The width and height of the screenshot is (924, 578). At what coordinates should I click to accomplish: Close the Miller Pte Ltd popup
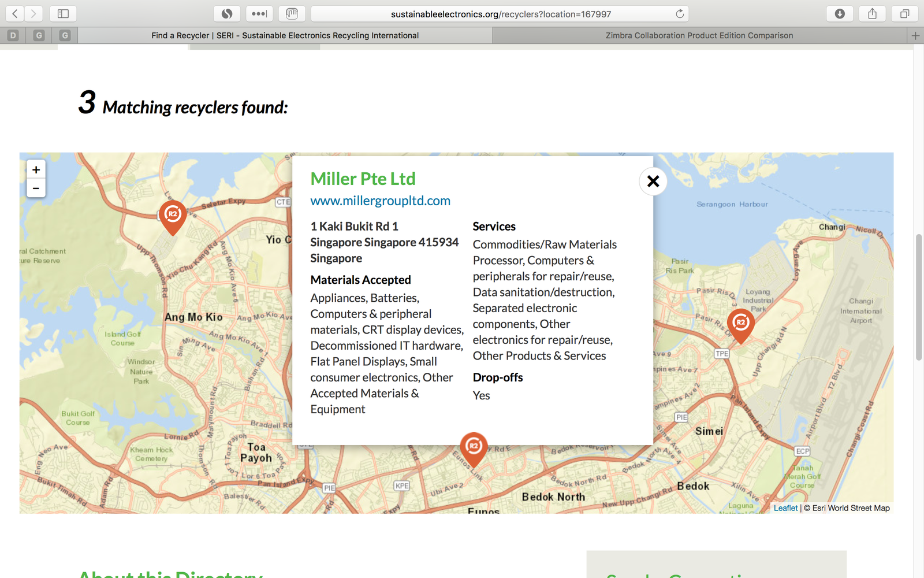click(x=653, y=181)
